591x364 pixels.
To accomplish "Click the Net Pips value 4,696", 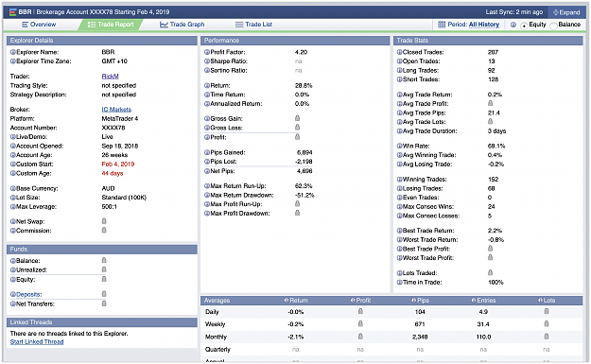I will (x=304, y=171).
